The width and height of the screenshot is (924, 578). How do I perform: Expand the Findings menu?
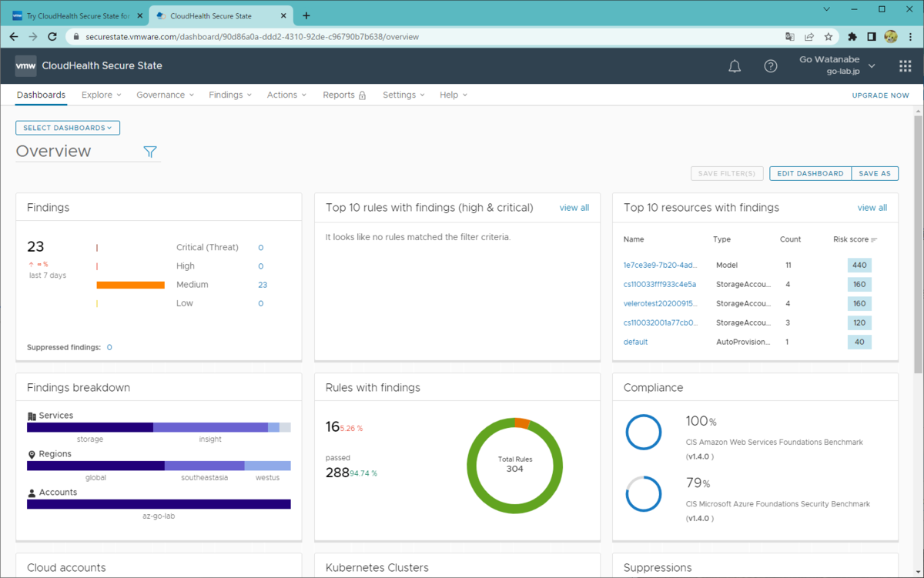pos(230,95)
